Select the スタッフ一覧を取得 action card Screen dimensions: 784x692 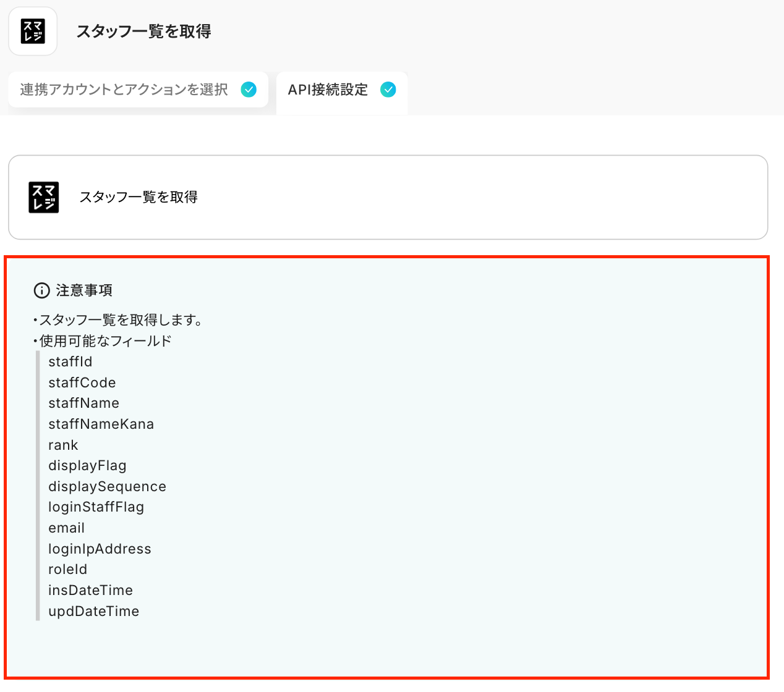point(388,197)
